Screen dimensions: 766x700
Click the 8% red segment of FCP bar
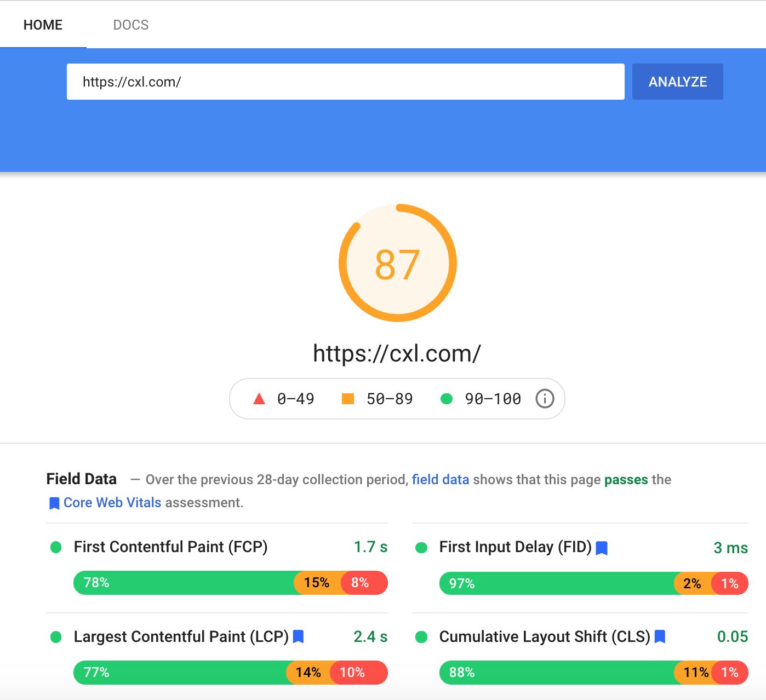[364, 583]
